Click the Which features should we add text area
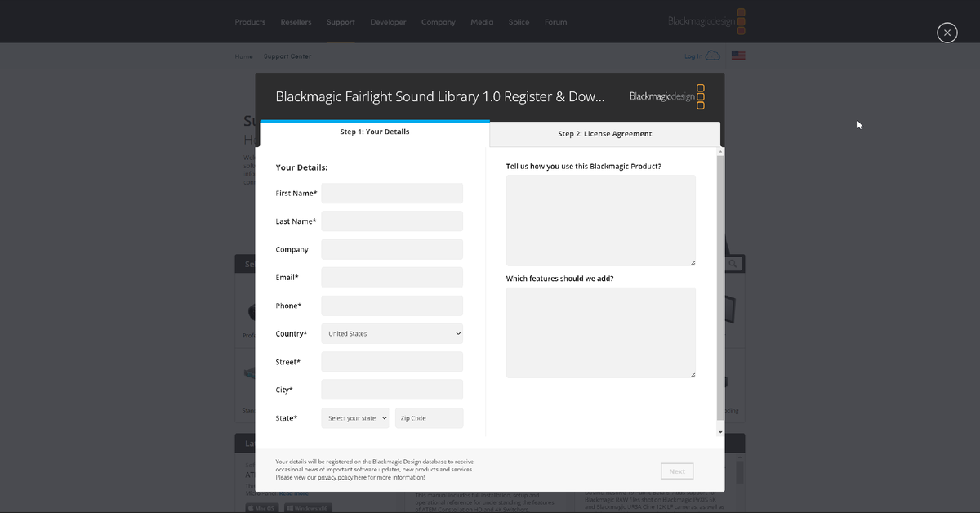This screenshot has width=980, height=513. (x=601, y=332)
